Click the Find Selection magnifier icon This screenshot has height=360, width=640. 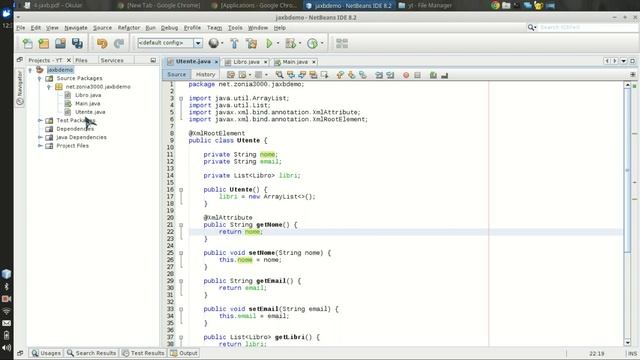[x=279, y=75]
